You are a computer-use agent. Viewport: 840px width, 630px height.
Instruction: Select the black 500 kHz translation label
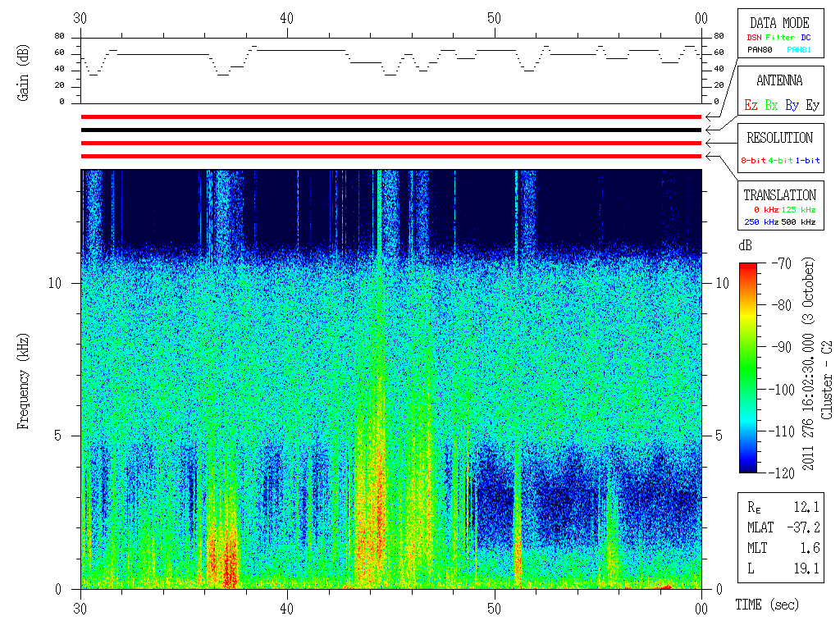click(x=798, y=221)
